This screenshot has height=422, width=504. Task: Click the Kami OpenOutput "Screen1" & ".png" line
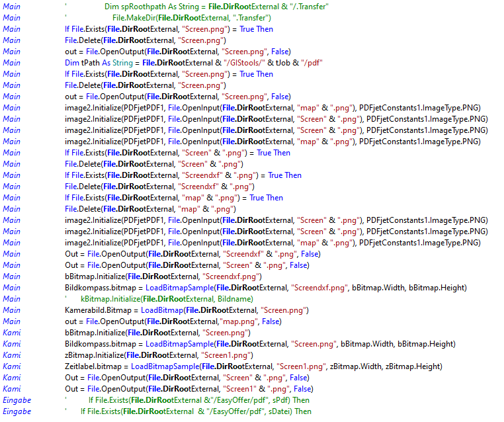189,389
